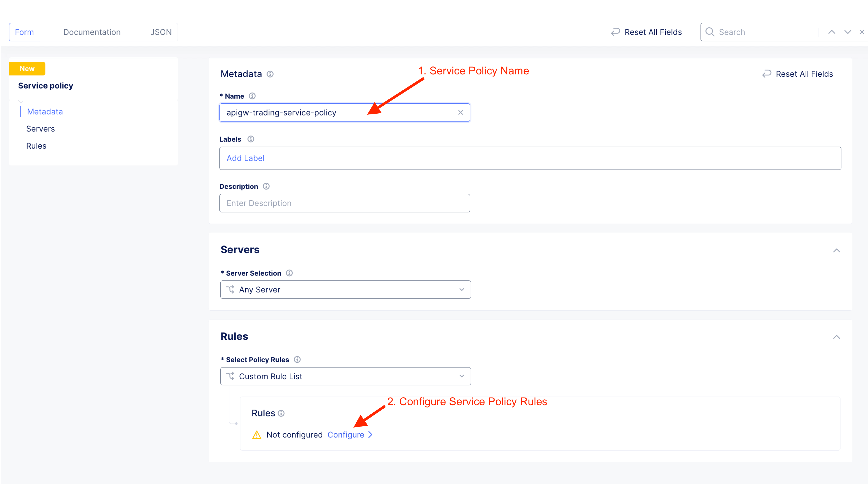Click the Enter Description input field
The width and height of the screenshot is (868, 484).
[344, 203]
